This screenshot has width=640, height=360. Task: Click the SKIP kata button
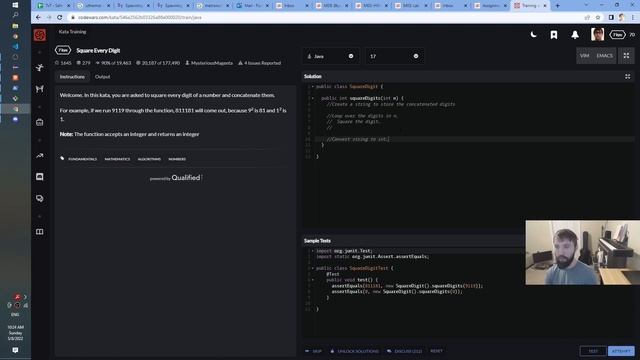313,351
